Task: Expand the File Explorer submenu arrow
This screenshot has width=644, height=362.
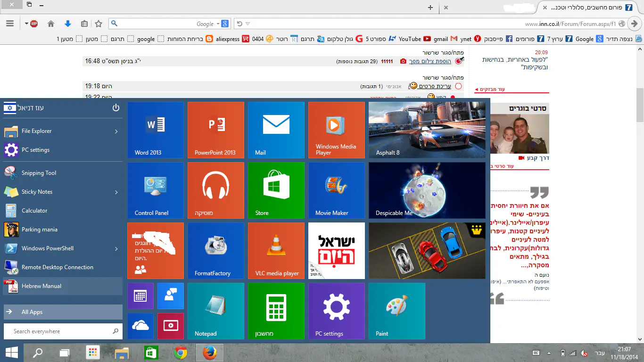Action: [116, 132]
